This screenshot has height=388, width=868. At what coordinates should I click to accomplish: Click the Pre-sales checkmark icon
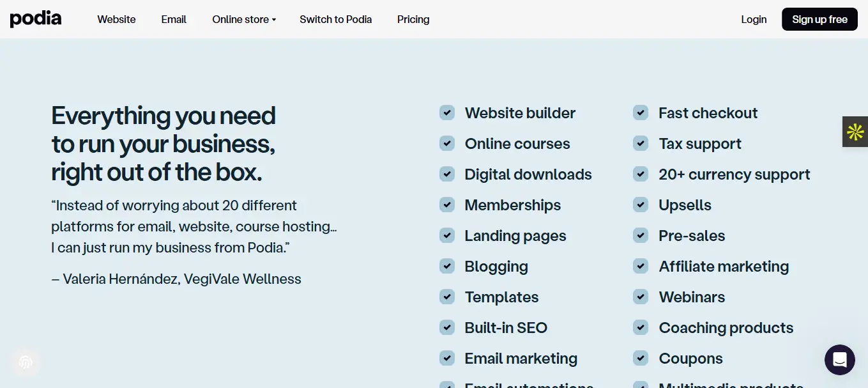(641, 236)
